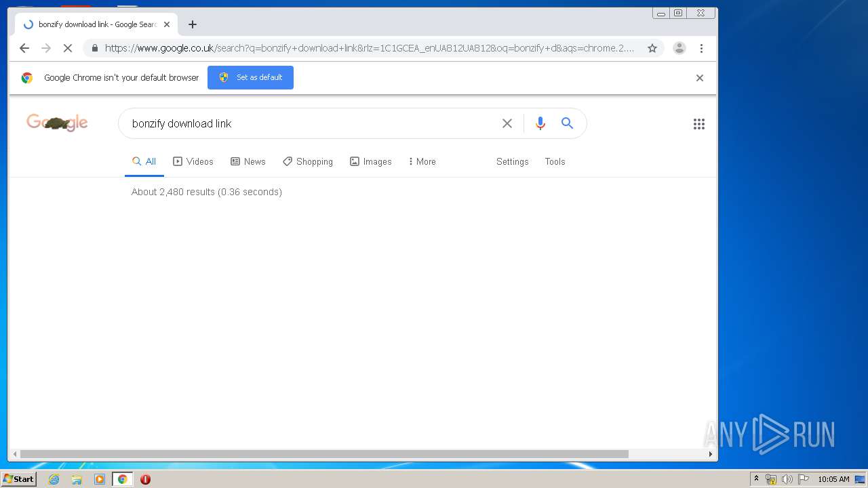Launch Internet Explorer from taskbar

pyautogui.click(x=54, y=479)
